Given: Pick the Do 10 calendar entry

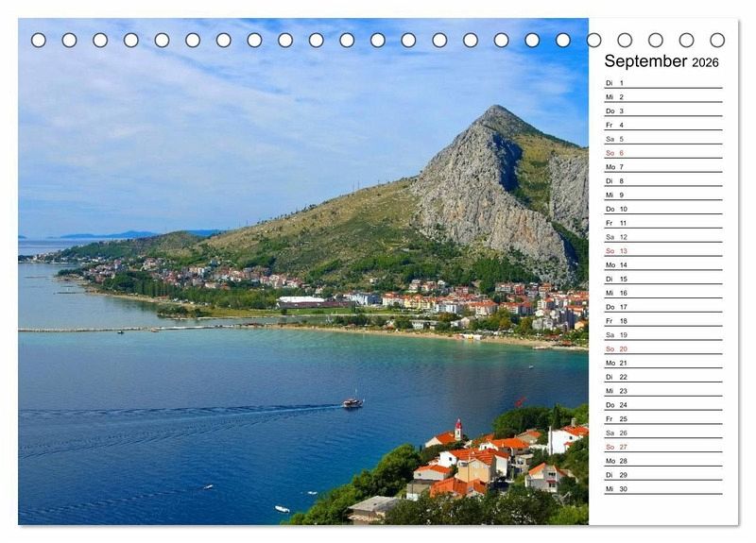Looking at the screenshot, I should [662, 209].
